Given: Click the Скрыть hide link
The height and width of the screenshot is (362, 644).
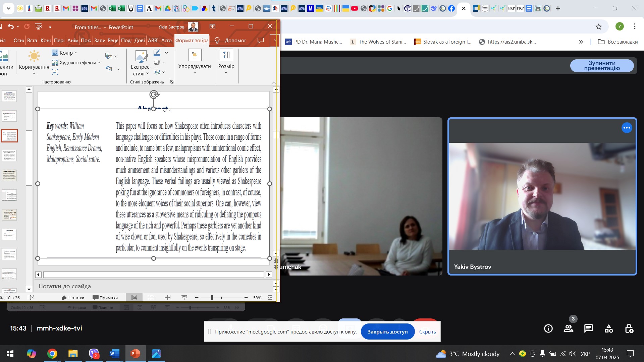Looking at the screenshot, I should click(428, 332).
